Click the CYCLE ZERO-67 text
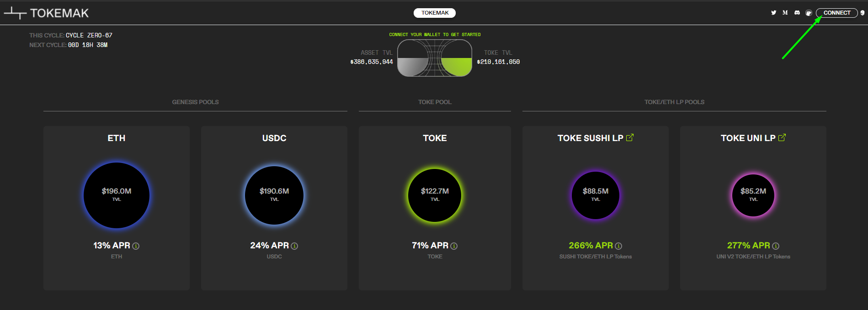The height and width of the screenshot is (310, 868). point(89,35)
